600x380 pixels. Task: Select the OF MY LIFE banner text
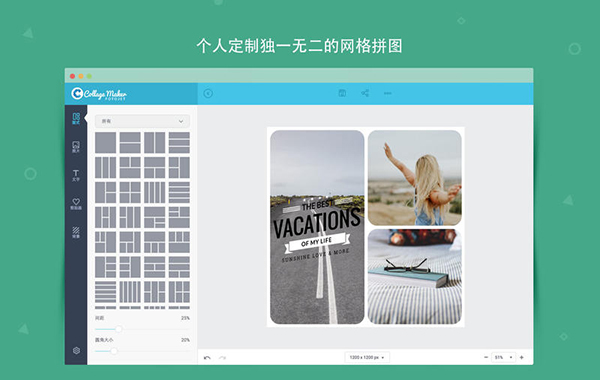tap(316, 242)
